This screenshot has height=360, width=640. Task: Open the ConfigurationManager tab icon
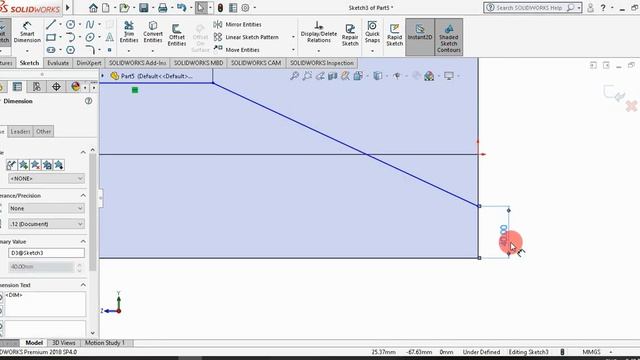(37, 87)
